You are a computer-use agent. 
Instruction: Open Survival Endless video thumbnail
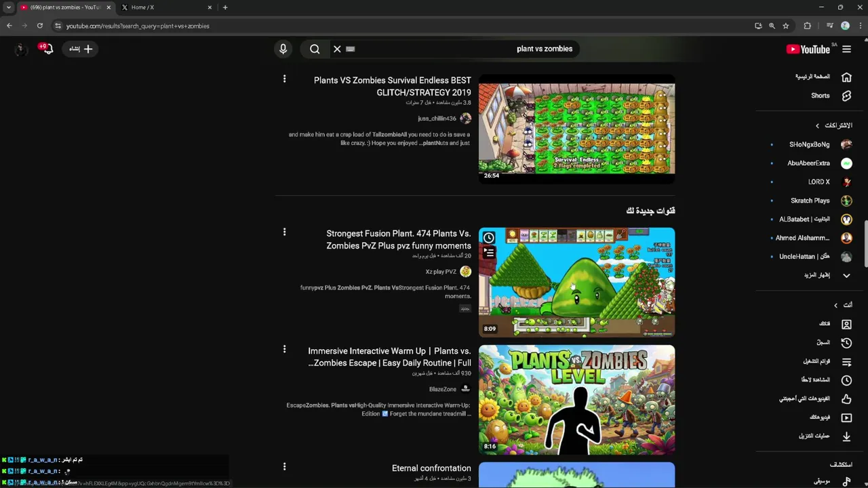pyautogui.click(x=576, y=129)
